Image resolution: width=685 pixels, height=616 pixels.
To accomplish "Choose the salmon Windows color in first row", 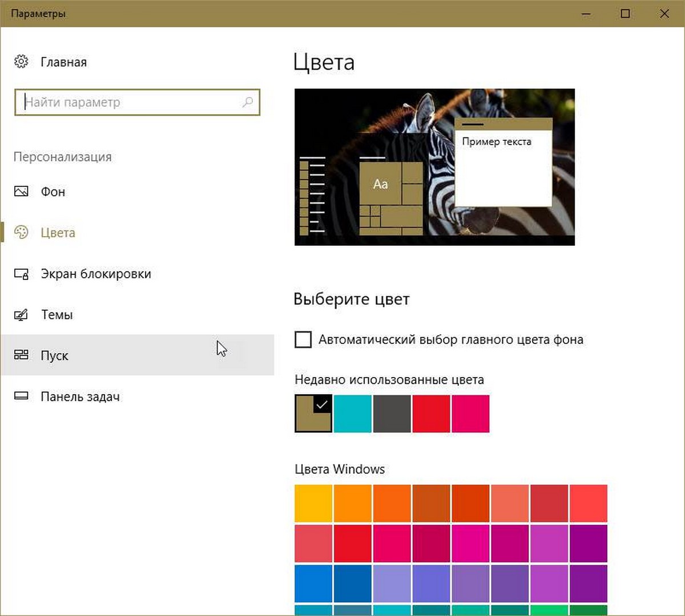I will point(510,503).
